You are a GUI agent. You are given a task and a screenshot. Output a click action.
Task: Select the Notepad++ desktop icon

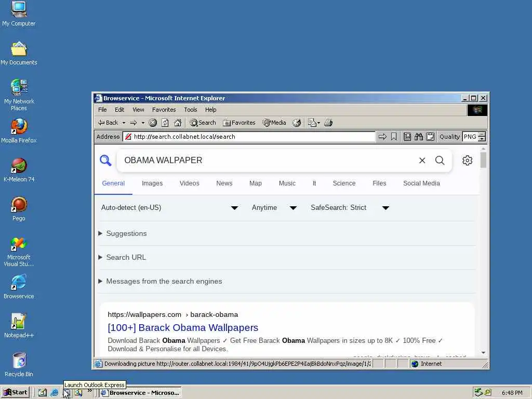(x=19, y=326)
